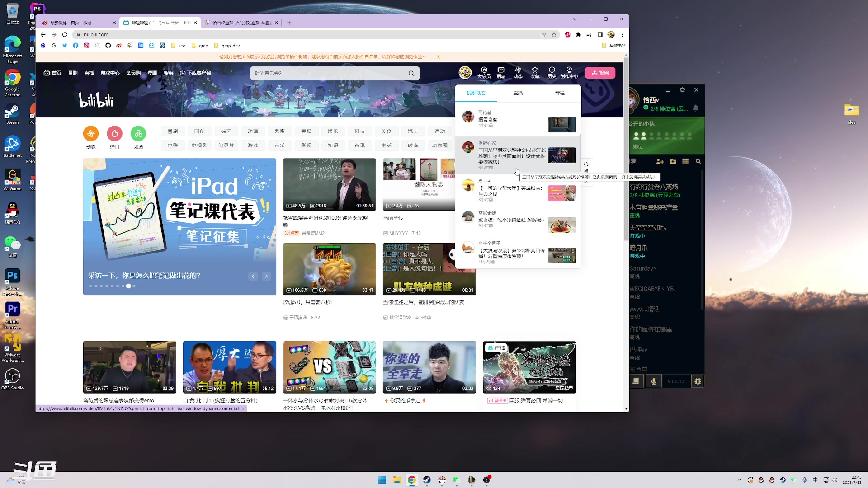The width and height of the screenshot is (868, 488).
Task: Open a new Chrome tab
Action: pos(289,23)
